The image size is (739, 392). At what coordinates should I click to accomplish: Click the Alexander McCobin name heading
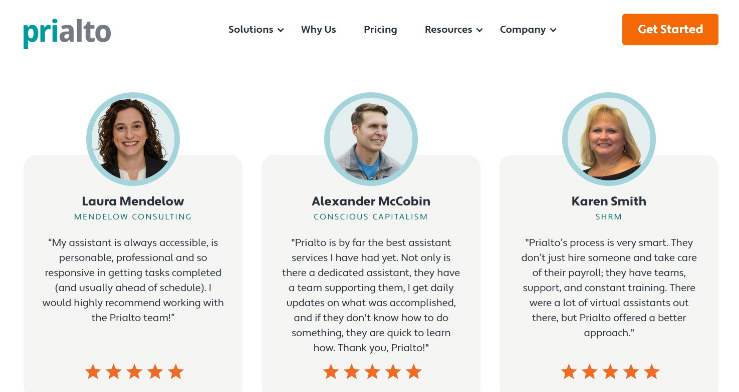tap(371, 201)
